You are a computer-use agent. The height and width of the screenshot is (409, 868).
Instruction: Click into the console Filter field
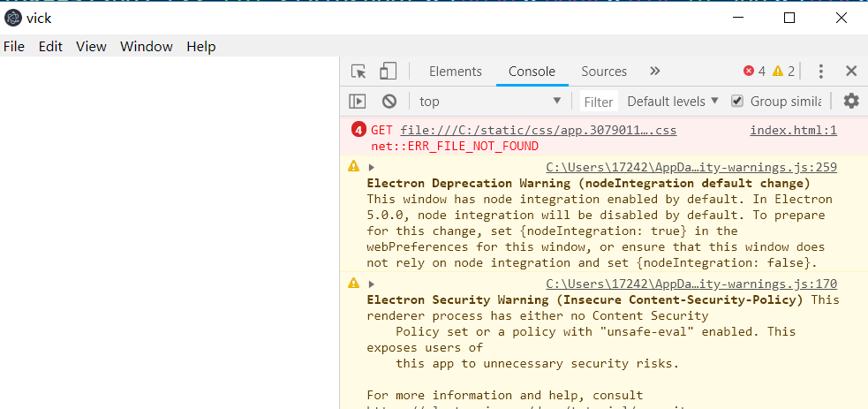tap(599, 102)
